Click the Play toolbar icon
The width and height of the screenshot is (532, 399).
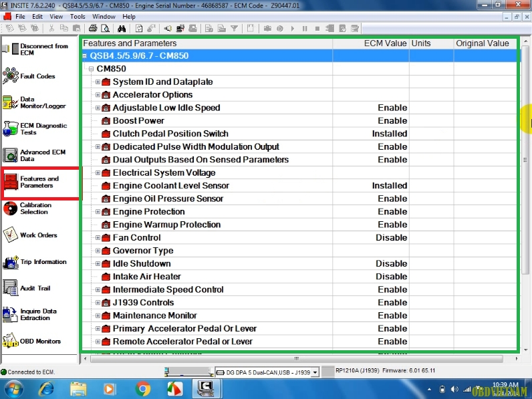point(293,29)
